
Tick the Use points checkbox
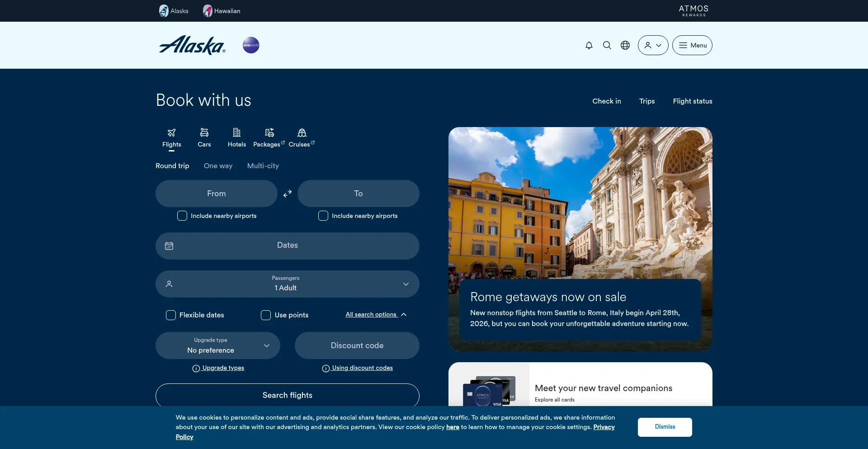coord(266,315)
